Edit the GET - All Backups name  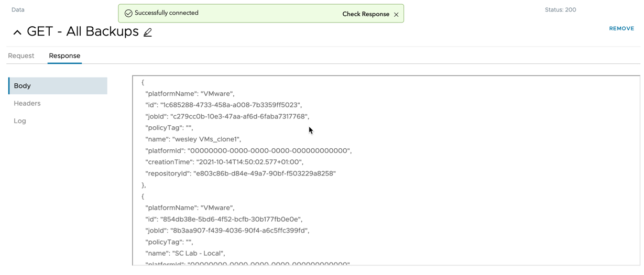148,32
